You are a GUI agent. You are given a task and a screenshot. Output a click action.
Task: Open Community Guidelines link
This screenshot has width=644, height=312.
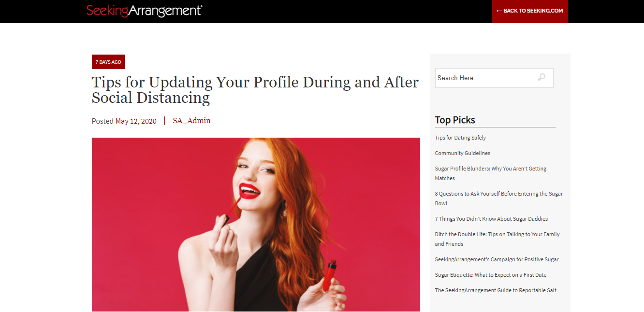pos(463,153)
